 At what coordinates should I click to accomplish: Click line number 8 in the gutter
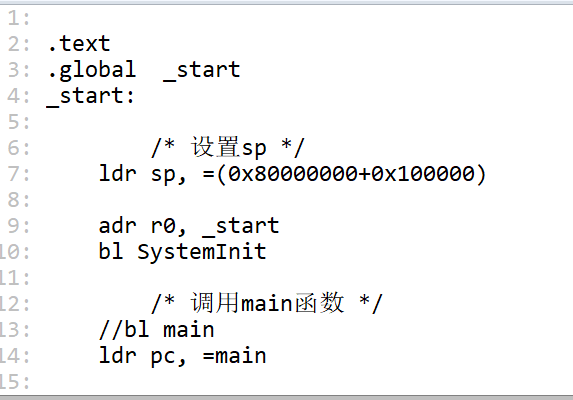pyautogui.click(x=14, y=200)
